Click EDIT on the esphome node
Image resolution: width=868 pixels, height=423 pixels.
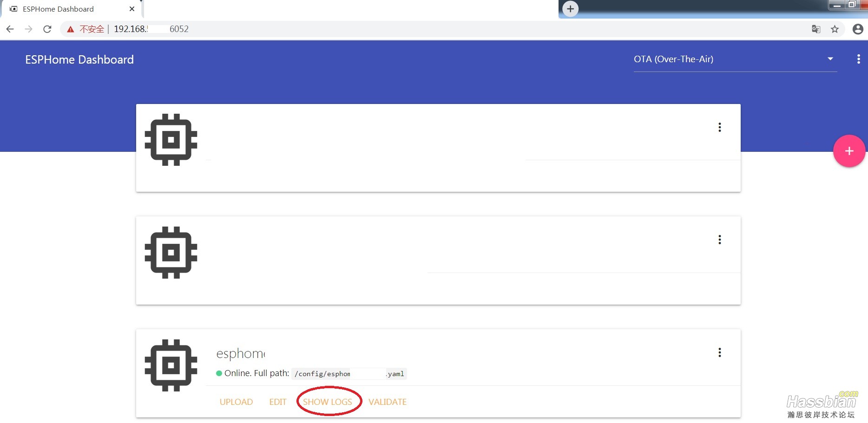[278, 402]
